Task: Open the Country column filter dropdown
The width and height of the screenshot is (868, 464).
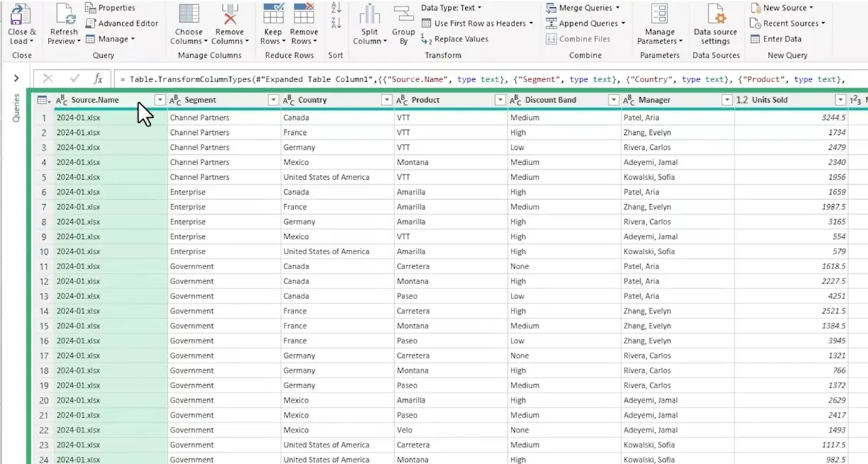Action: click(x=386, y=100)
